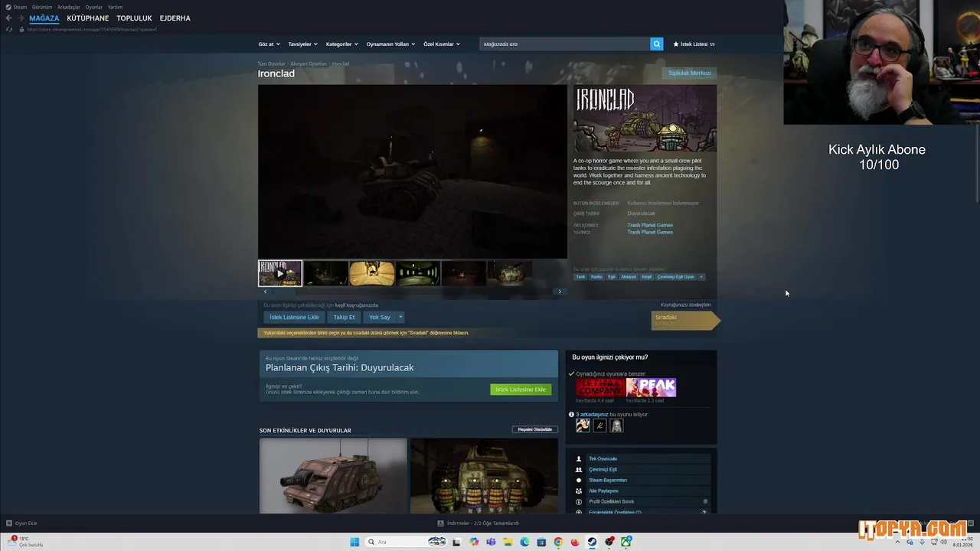This screenshot has height=551, width=980.
Task: Expand the Göz at store menu
Action: [x=269, y=44]
